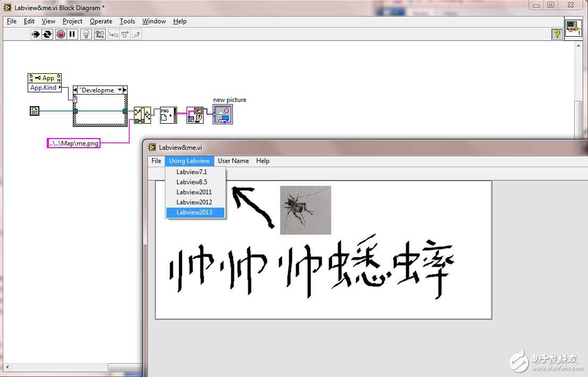Viewport: 588px width, 377px height.
Task: Click the case selector question mark terminal
Action: 75,100
